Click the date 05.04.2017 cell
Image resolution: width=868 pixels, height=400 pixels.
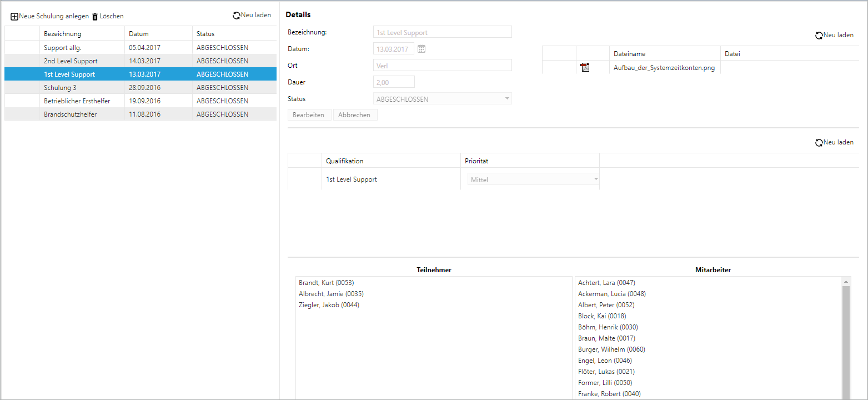click(158, 48)
